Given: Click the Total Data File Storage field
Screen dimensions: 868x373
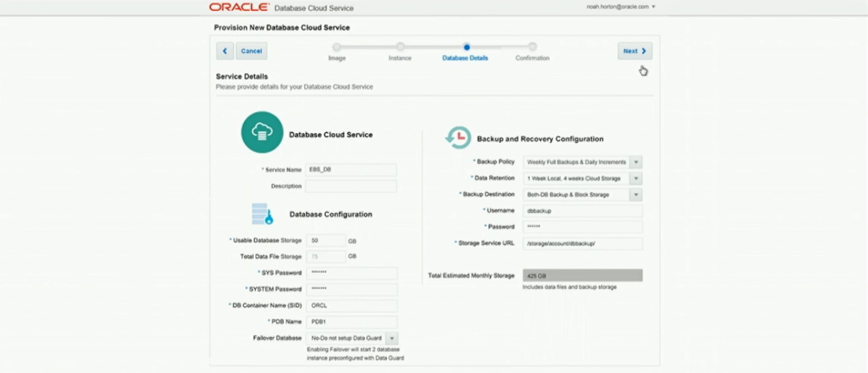Looking at the screenshot, I should [x=326, y=256].
